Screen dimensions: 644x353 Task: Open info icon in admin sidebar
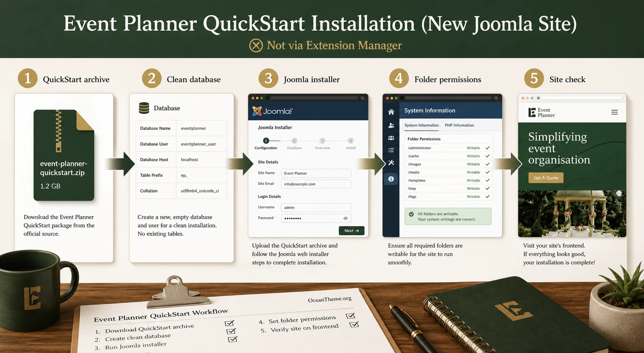tap(391, 179)
